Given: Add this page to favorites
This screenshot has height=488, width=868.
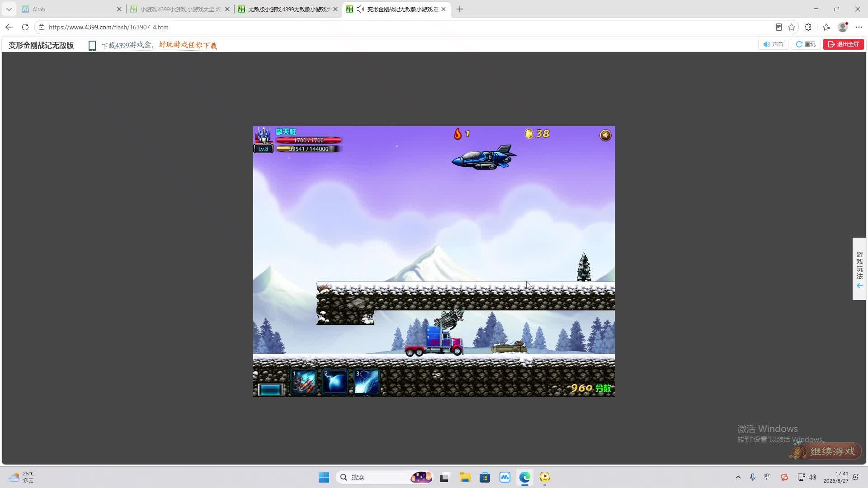Looking at the screenshot, I should click(x=792, y=27).
